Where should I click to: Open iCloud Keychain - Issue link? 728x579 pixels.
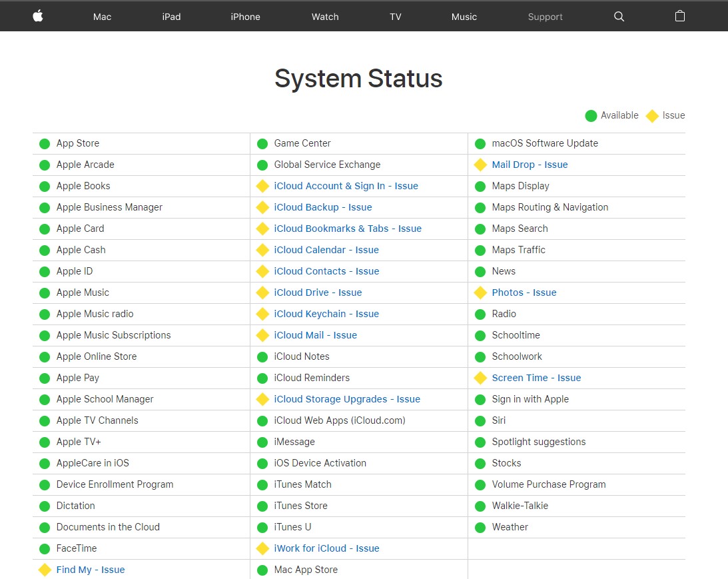tap(326, 314)
